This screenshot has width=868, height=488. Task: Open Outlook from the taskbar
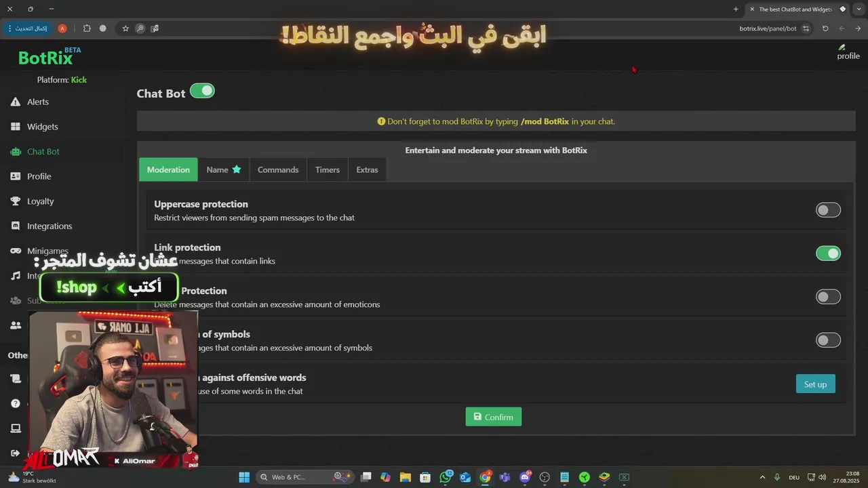465,477
